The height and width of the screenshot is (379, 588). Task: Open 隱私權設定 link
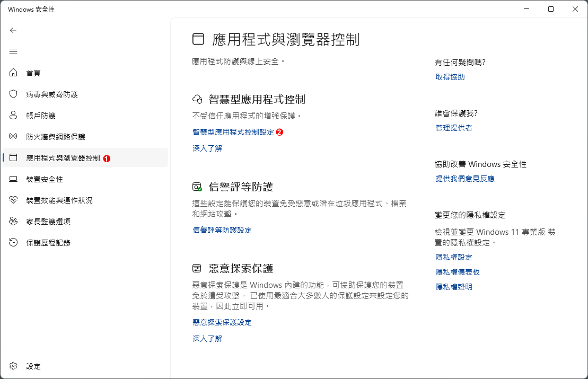click(x=454, y=257)
